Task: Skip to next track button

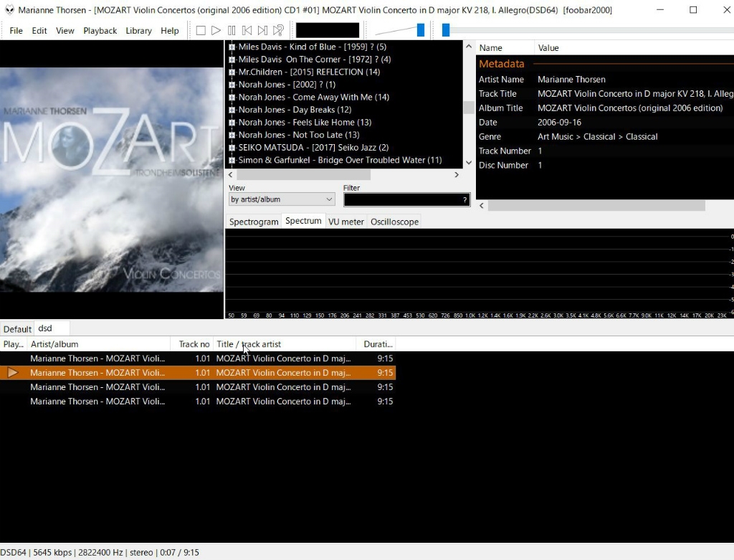Action: pyautogui.click(x=262, y=30)
